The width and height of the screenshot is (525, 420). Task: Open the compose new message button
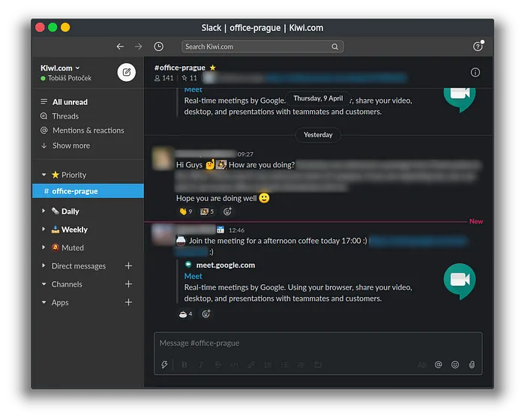126,72
